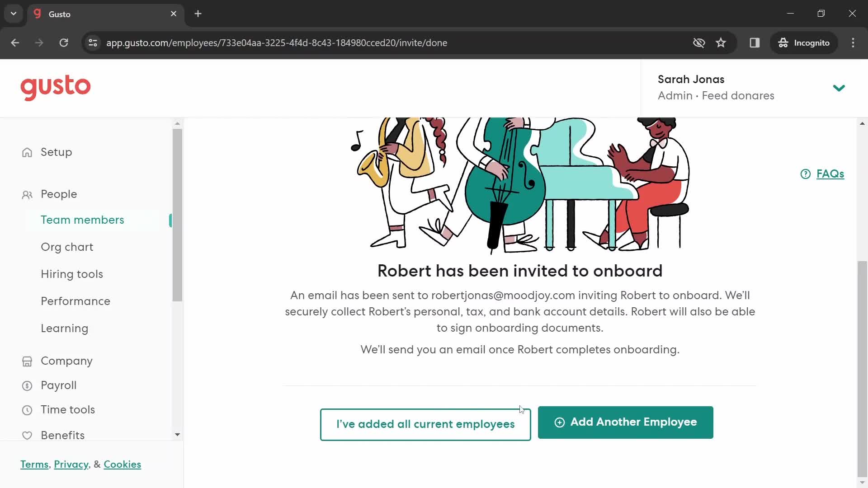Click Add Another Employee button

[625, 422]
